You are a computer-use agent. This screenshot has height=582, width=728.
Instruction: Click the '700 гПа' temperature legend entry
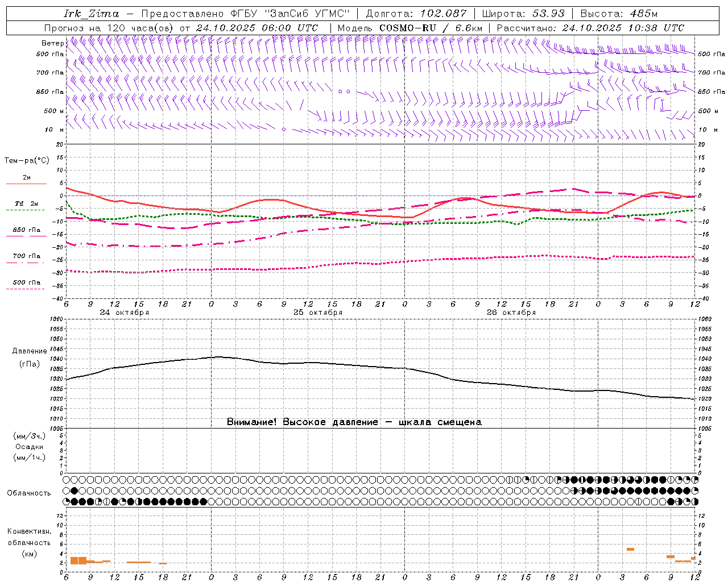click(x=27, y=256)
